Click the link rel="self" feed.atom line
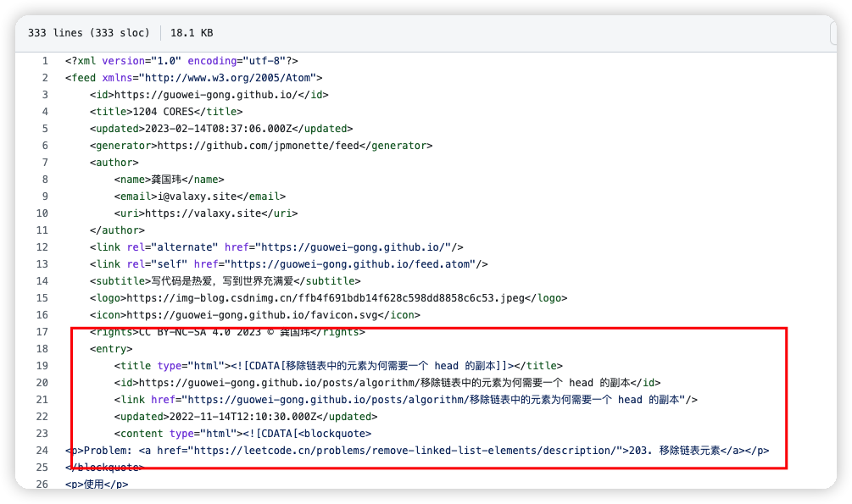This screenshot has height=504, width=852. pos(288,264)
